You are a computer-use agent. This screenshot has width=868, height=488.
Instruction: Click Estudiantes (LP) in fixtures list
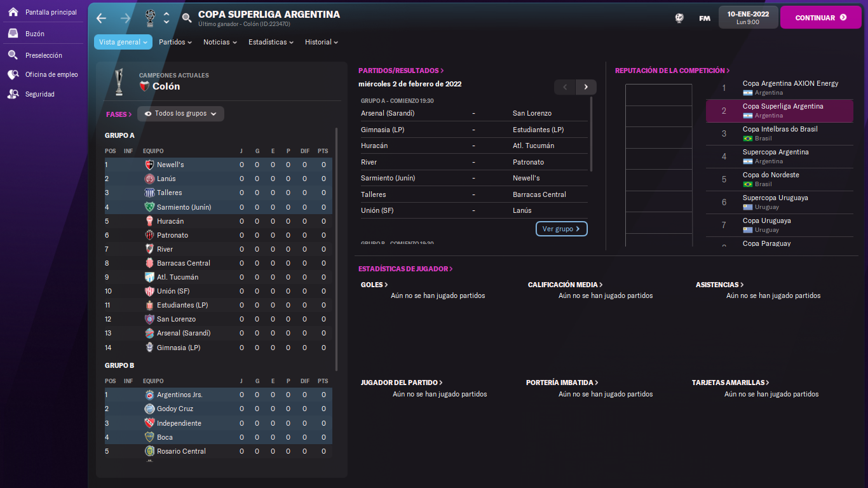(538, 130)
